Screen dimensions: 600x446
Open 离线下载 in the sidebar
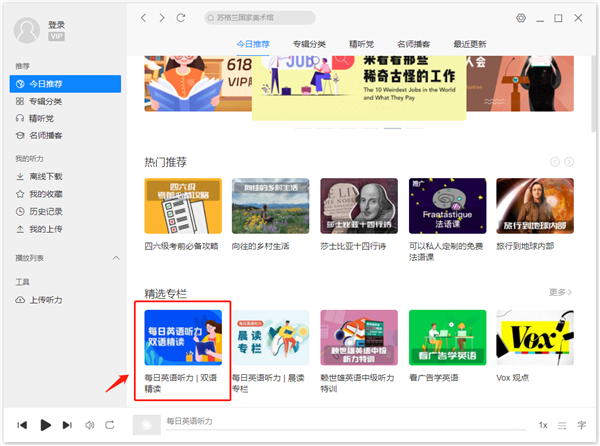(44, 176)
